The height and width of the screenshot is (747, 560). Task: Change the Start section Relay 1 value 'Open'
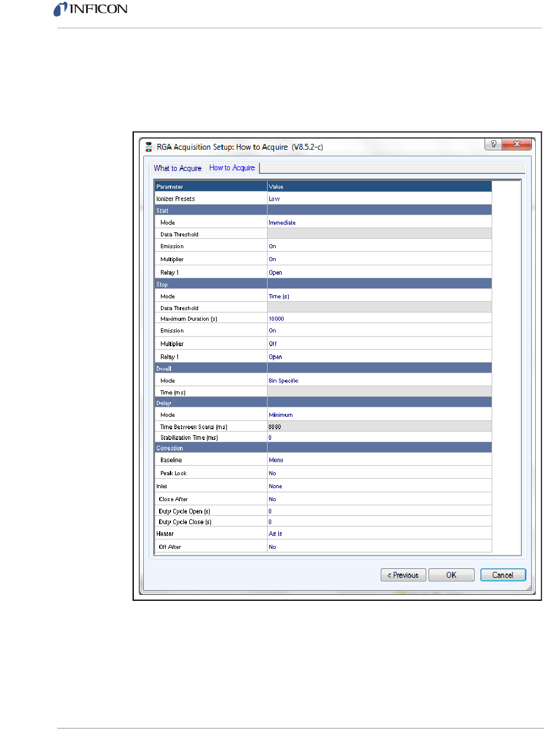coord(380,272)
